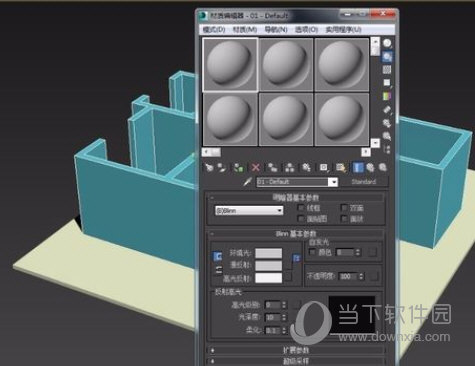Screen dimensions: 475x366
Task: Click the 光泽度 glossiness spinner arrows
Action: pyautogui.click(x=284, y=317)
